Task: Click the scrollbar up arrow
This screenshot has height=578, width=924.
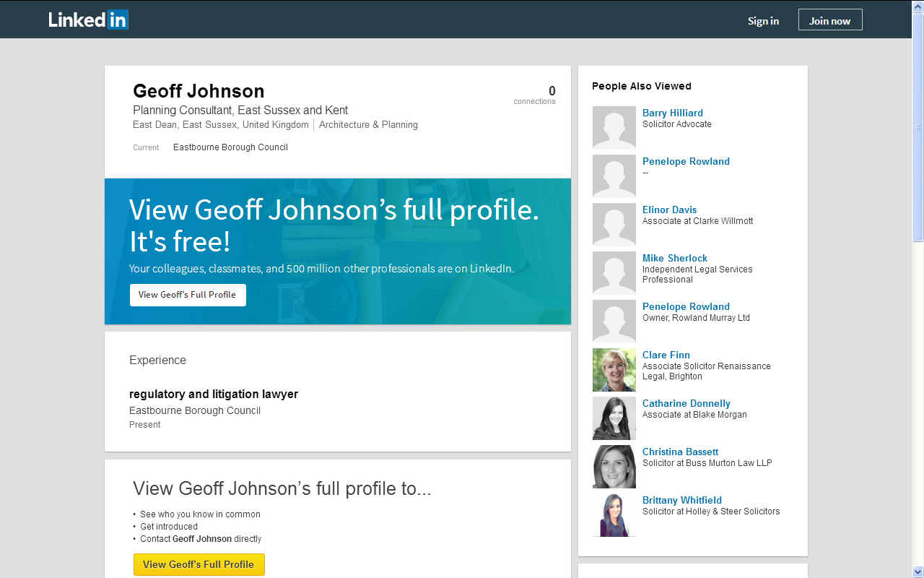Action: pos(918,7)
